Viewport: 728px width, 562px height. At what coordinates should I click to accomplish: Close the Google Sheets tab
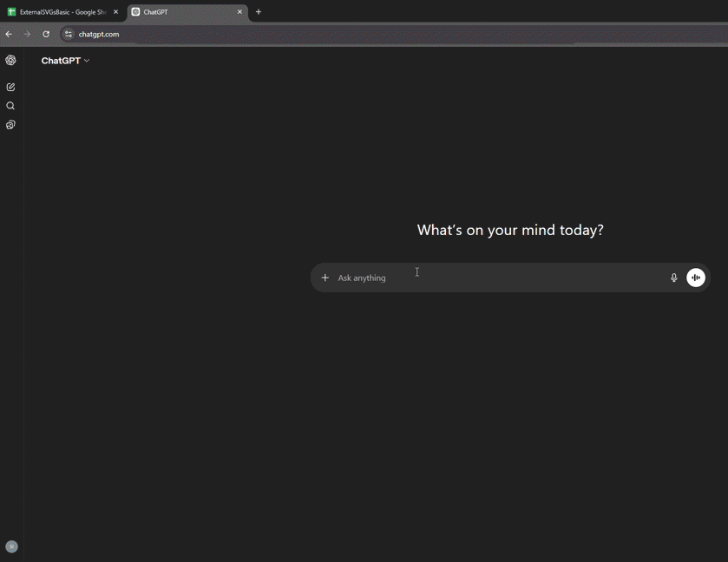115,12
